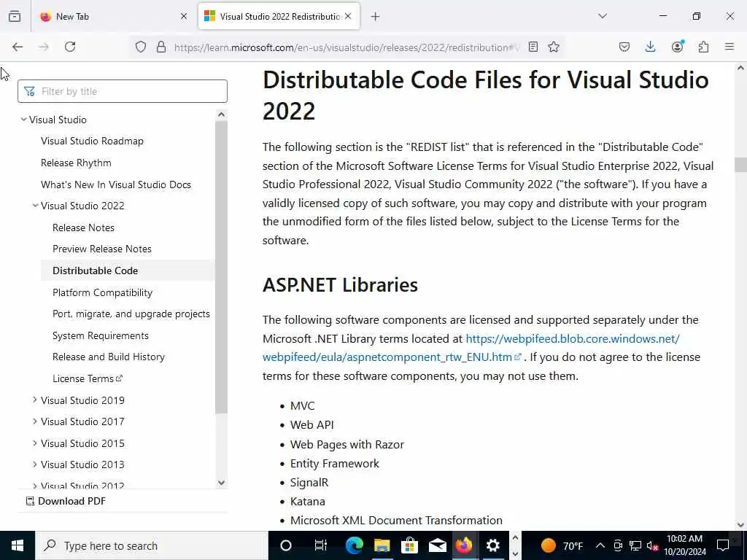Click the Download PDF button
This screenshot has width=747, height=560.
click(66, 501)
